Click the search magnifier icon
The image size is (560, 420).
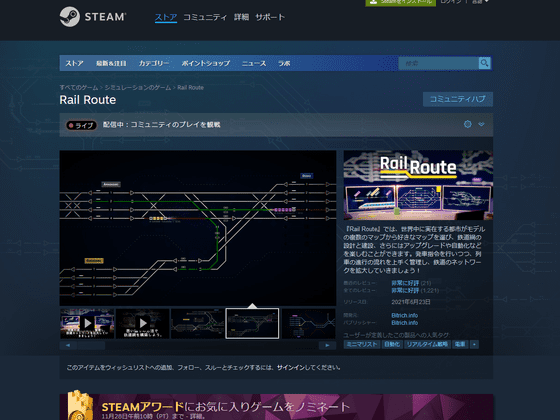(484, 63)
